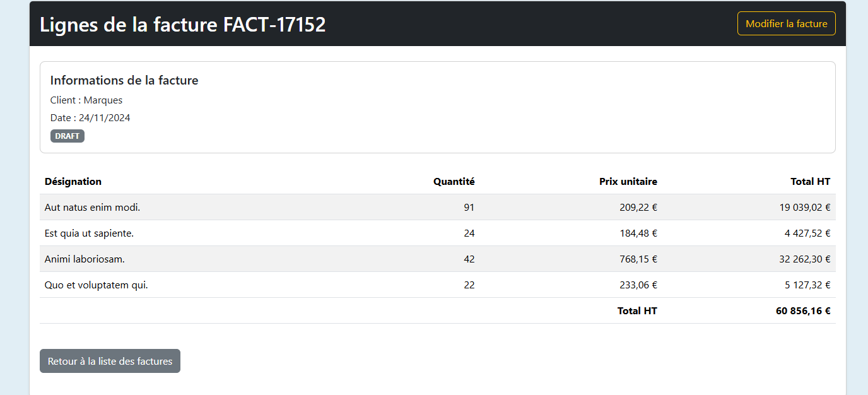This screenshot has width=868, height=395.
Task: Return via Retour à la liste des factures
Action: coord(110,361)
